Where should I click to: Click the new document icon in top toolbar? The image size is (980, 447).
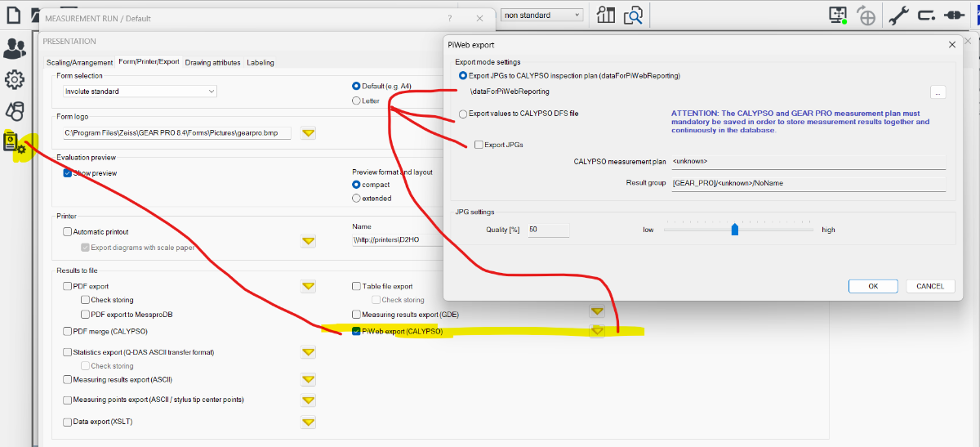pos(13,15)
